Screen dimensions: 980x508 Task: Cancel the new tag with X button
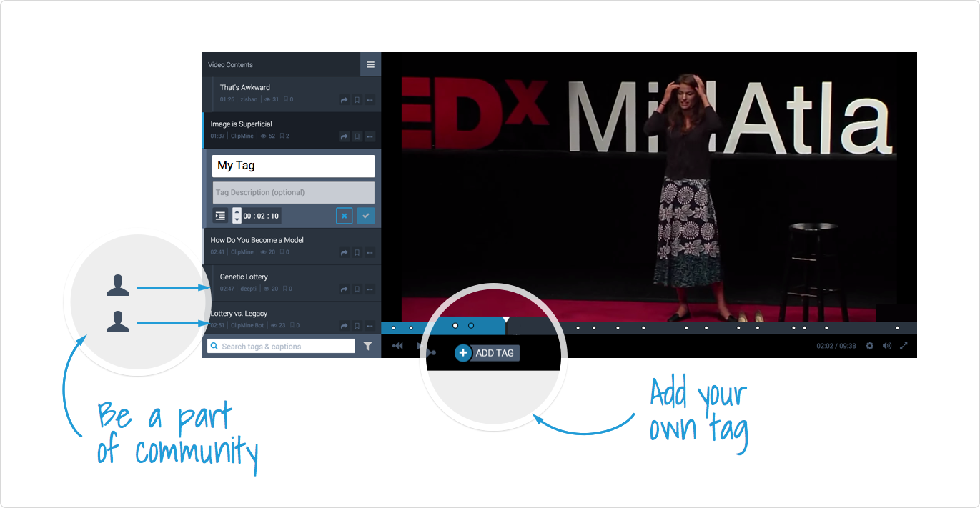tap(345, 216)
